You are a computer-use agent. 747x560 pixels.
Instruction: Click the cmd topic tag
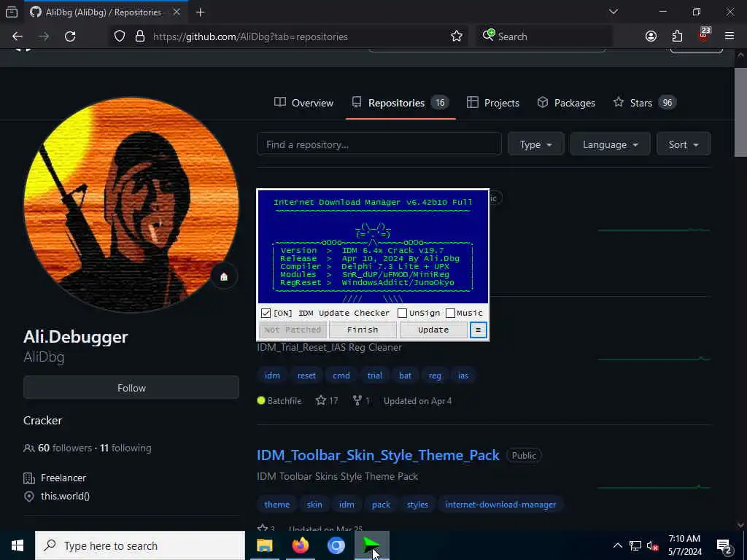341,376
